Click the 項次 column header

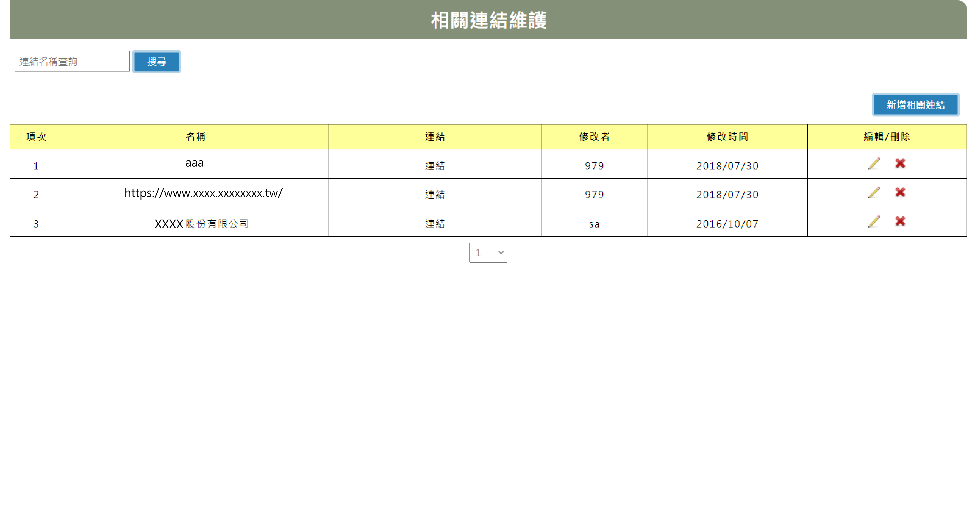[x=36, y=137]
